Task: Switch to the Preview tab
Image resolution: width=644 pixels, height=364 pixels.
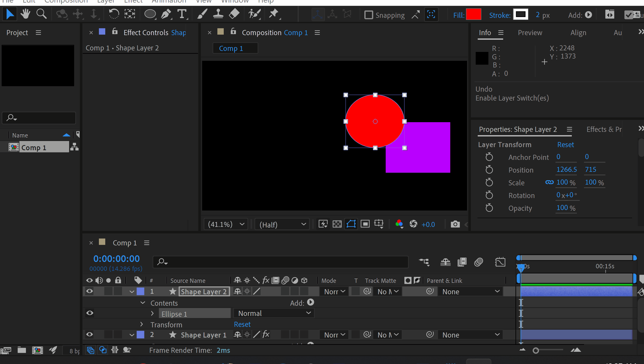Action: 530,33
